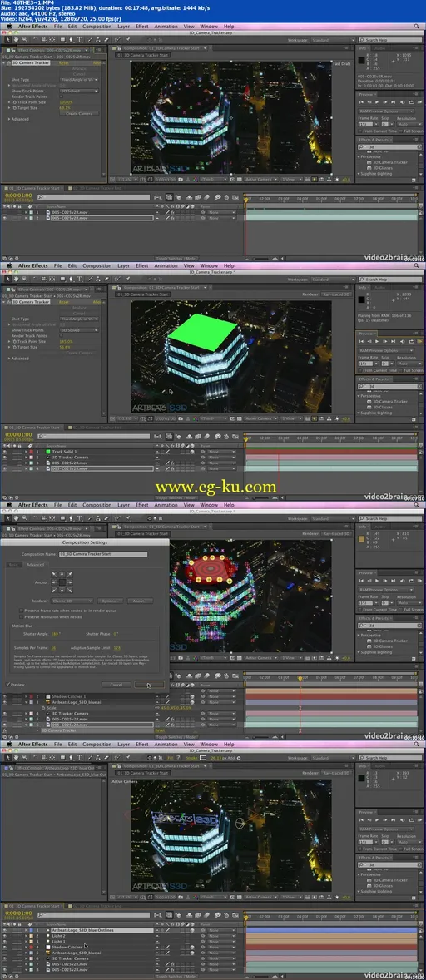
Task: Click next-frame button in the bottom frame Preview panel
Action: [385, 819]
